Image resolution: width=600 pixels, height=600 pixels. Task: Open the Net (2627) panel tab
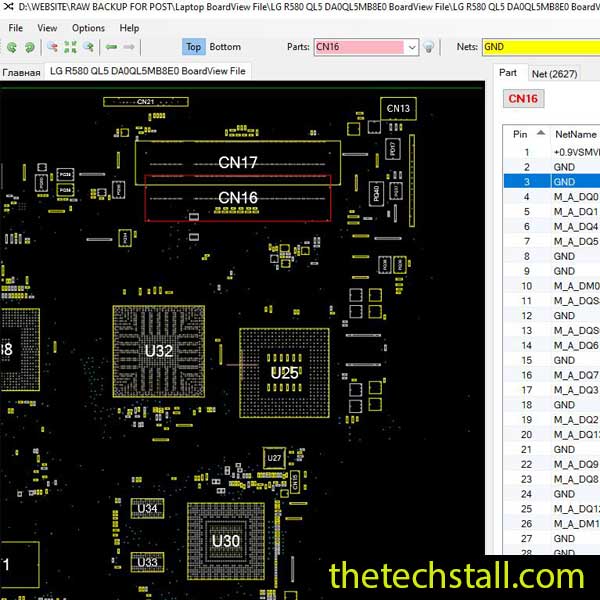tap(554, 74)
